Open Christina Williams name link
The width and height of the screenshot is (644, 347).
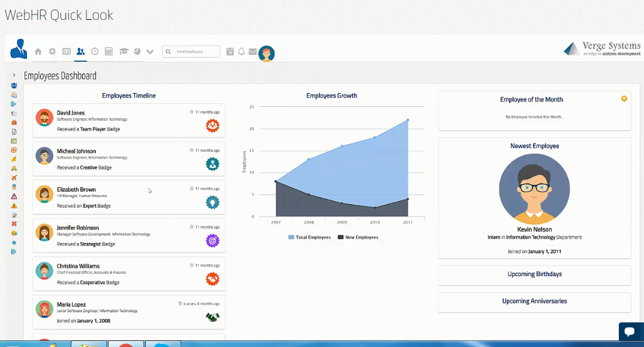[78, 266]
